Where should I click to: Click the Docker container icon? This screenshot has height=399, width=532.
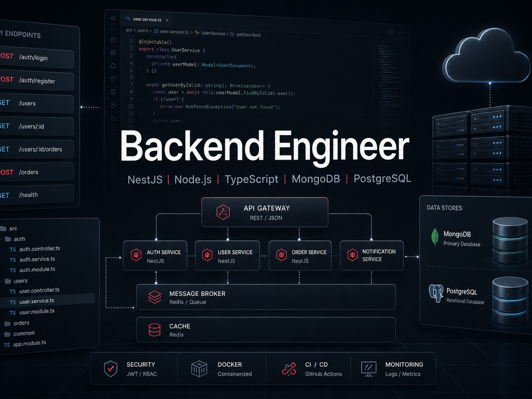(x=199, y=369)
